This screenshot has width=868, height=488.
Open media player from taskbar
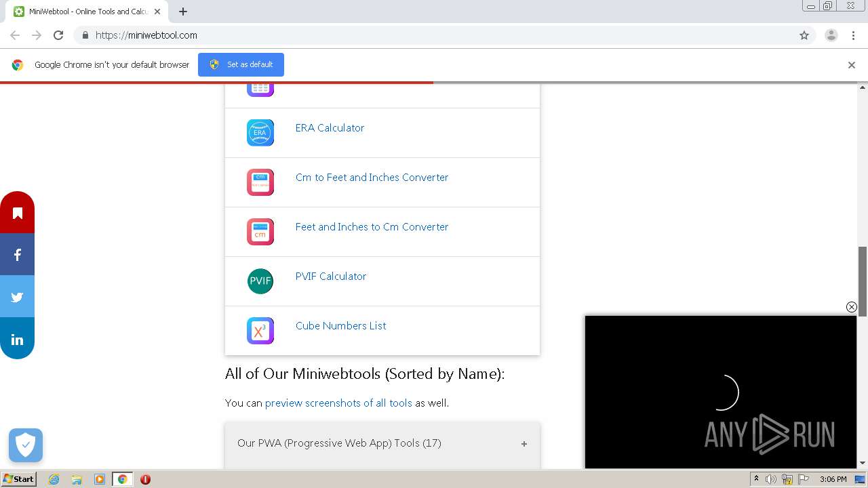click(x=100, y=479)
